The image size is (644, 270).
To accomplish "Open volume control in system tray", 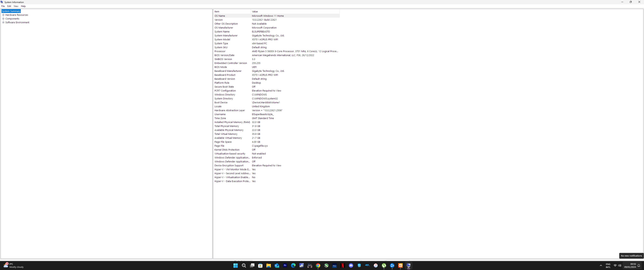I will point(619,265).
